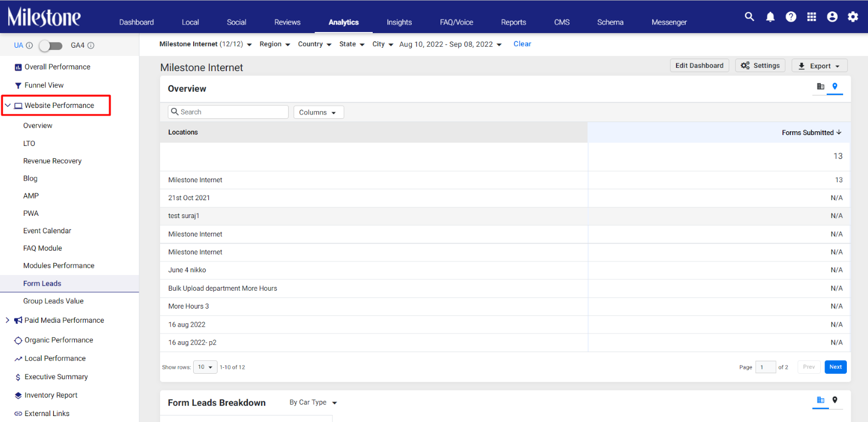Click the Edit Dashboard button

699,66
